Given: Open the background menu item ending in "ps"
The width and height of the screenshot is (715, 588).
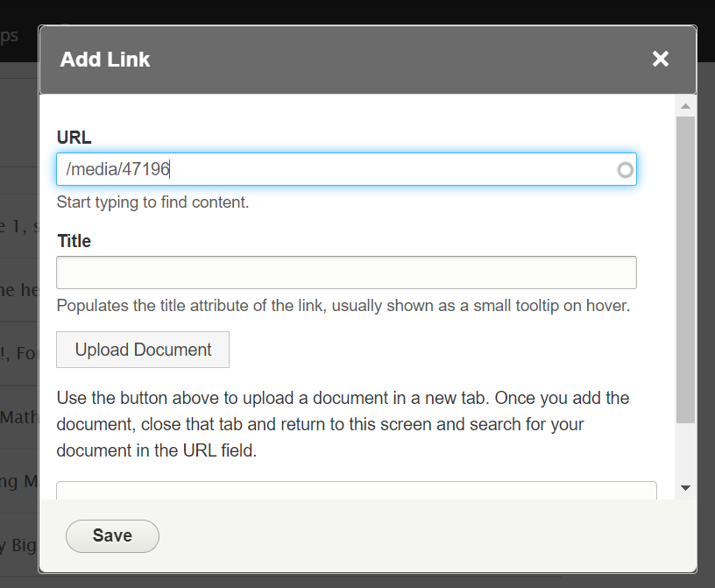Looking at the screenshot, I should 11,36.
